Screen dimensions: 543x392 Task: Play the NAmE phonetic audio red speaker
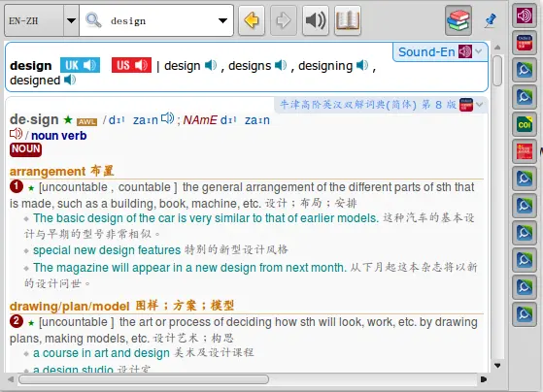pyautogui.click(x=16, y=134)
